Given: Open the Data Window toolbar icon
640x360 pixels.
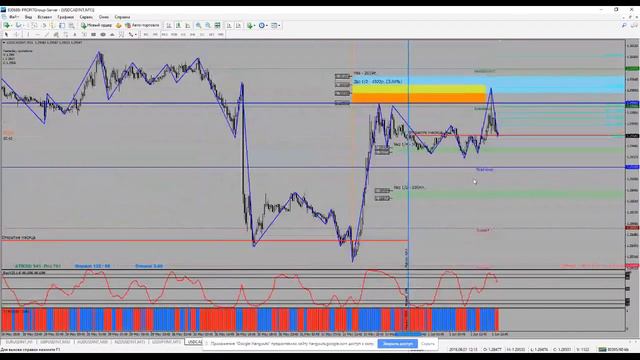Looking at the screenshot, I should 44,25.
